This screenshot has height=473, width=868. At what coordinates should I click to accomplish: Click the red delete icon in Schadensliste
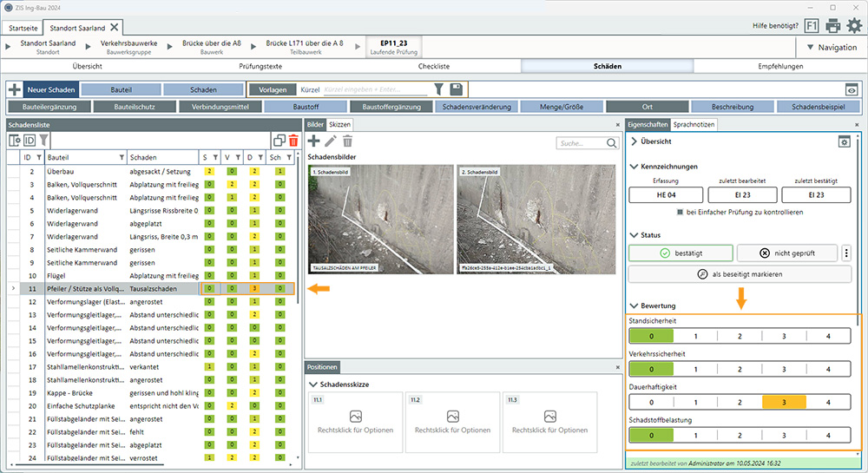[x=293, y=141]
